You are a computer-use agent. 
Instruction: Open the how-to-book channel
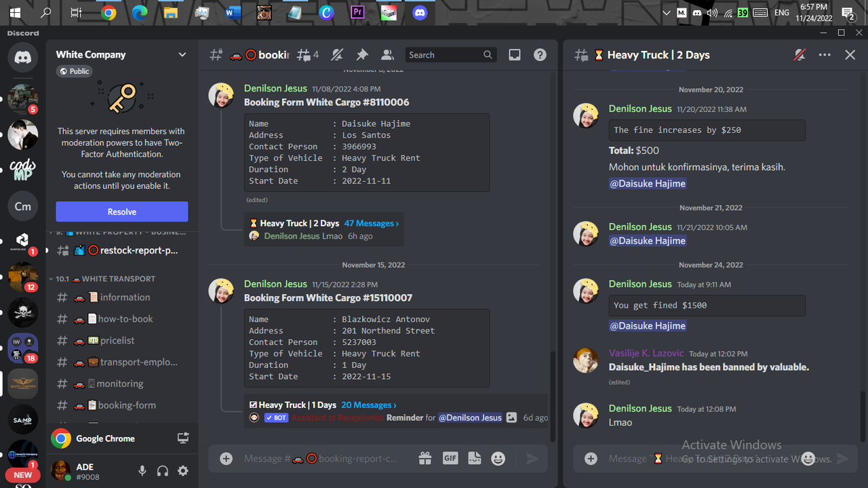click(x=122, y=319)
